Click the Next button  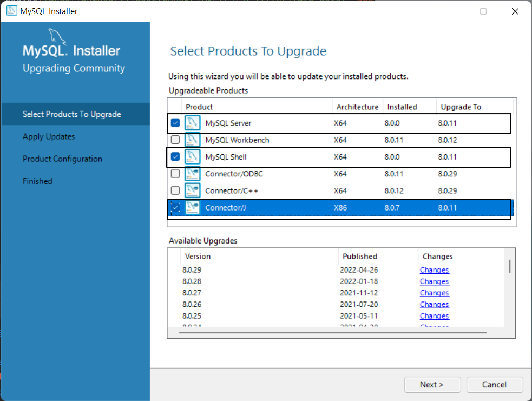(432, 385)
